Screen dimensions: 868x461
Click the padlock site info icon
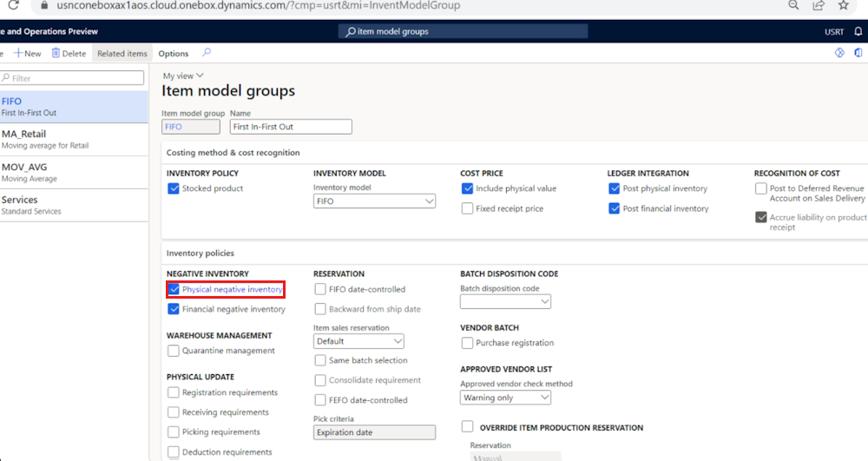pyautogui.click(x=45, y=5)
